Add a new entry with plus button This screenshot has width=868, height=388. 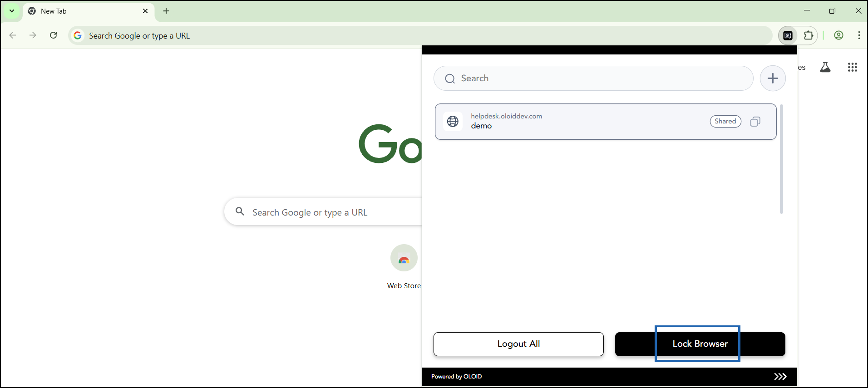tap(773, 78)
